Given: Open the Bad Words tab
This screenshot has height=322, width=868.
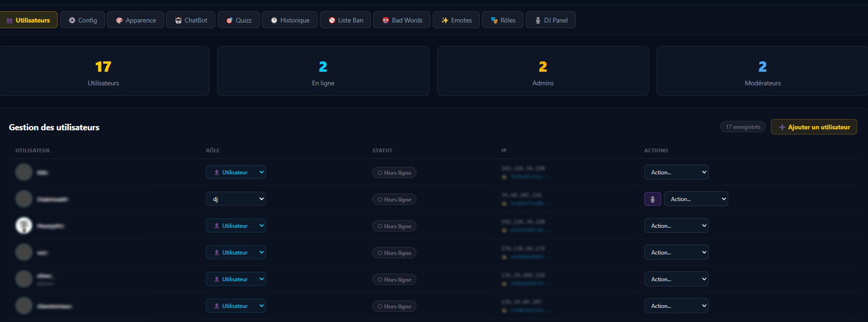Looking at the screenshot, I should [401, 20].
